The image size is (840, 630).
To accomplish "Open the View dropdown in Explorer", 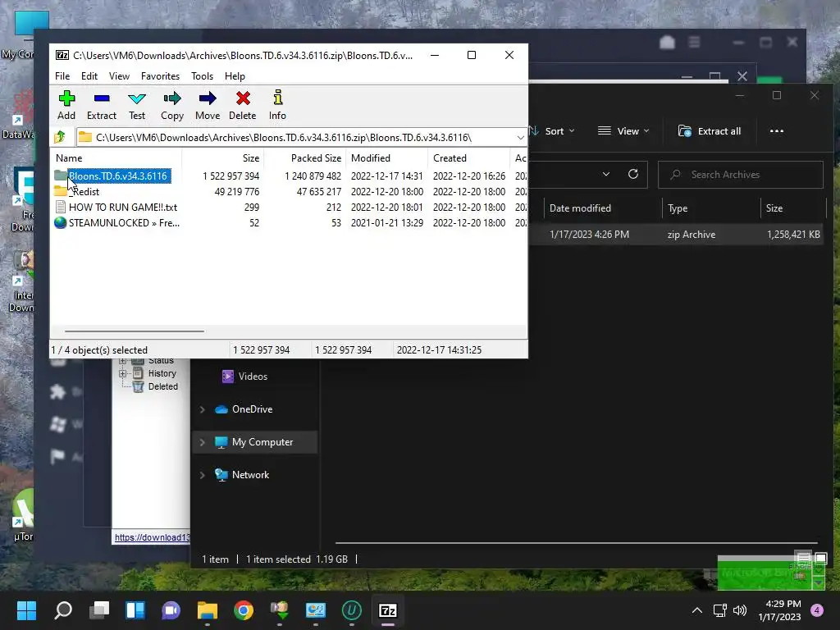I will point(623,131).
